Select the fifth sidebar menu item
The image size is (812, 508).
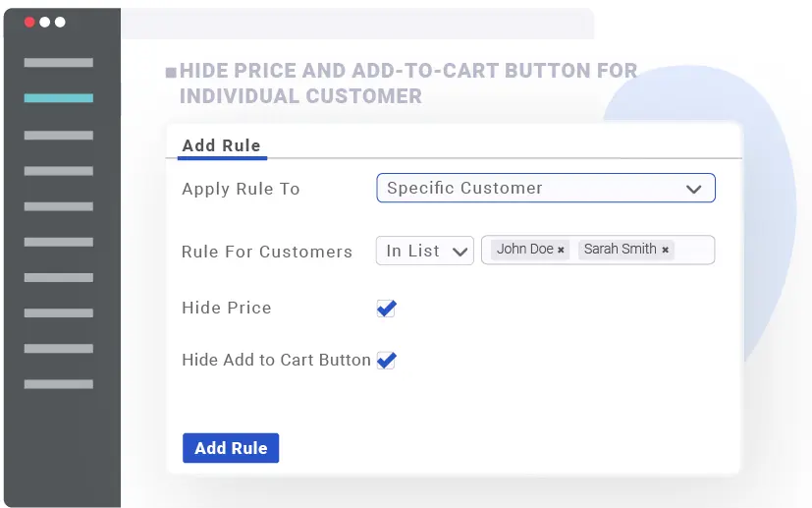[59, 206]
